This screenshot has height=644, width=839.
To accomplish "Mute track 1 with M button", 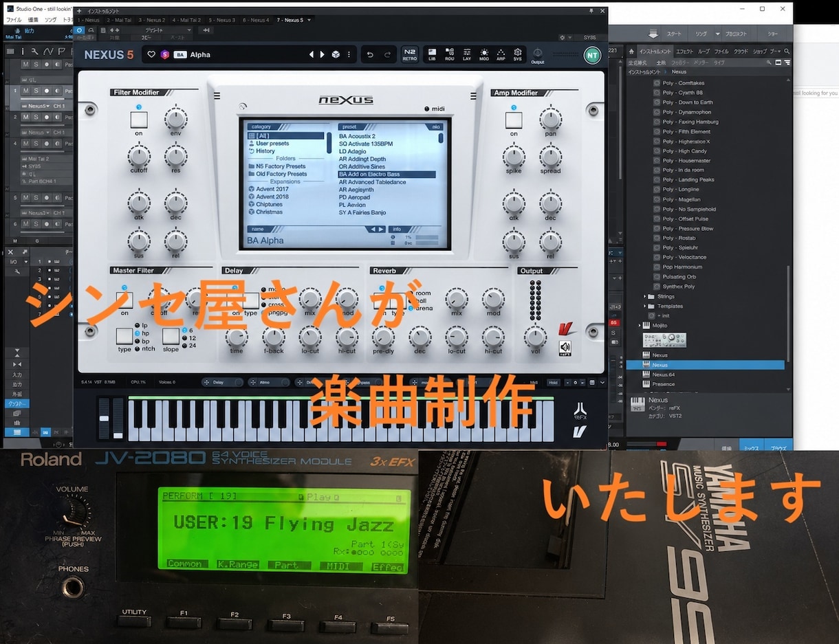I will coord(25,91).
